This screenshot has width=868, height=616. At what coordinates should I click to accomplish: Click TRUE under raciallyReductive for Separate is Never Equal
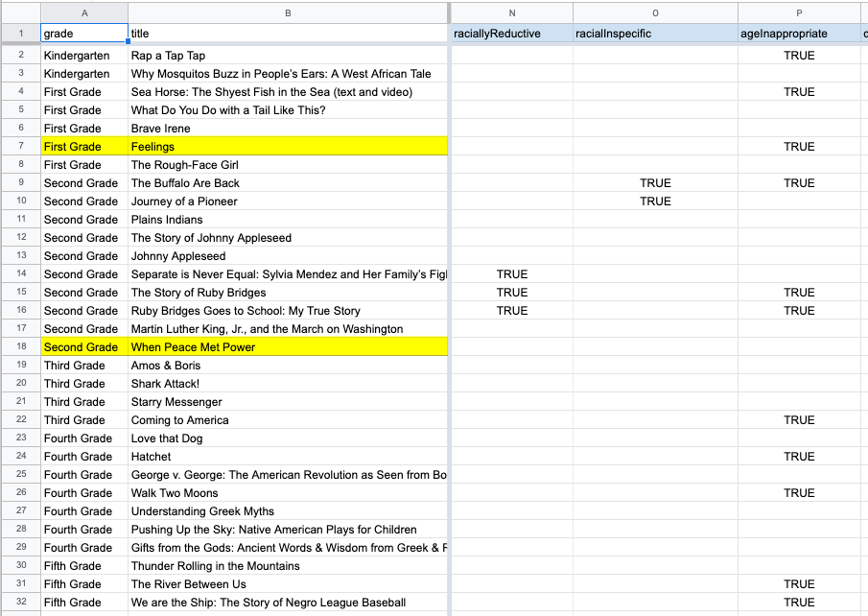pos(512,274)
